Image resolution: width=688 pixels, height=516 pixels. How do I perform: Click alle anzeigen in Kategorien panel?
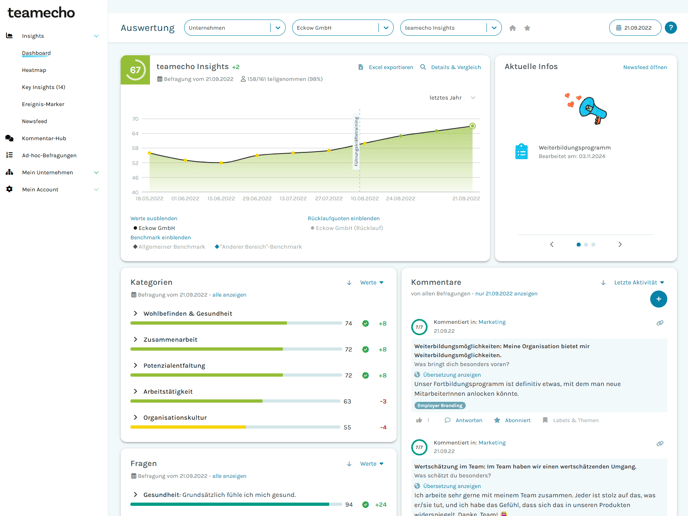pos(229,295)
